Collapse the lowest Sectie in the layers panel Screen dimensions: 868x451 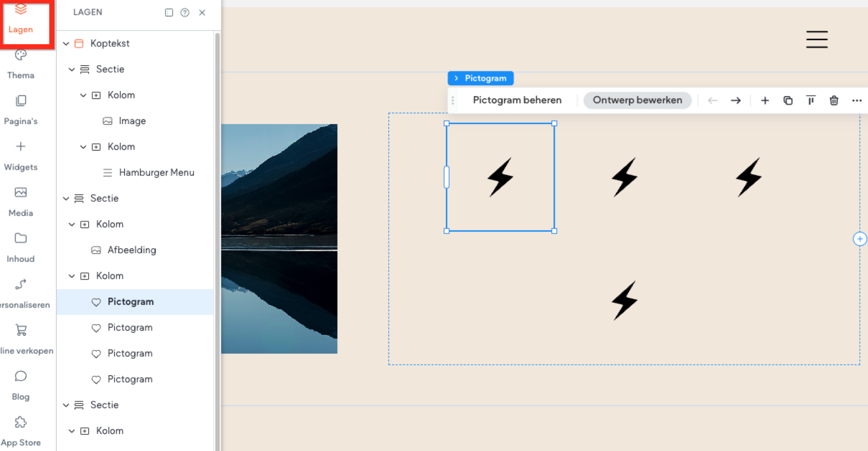click(x=66, y=405)
